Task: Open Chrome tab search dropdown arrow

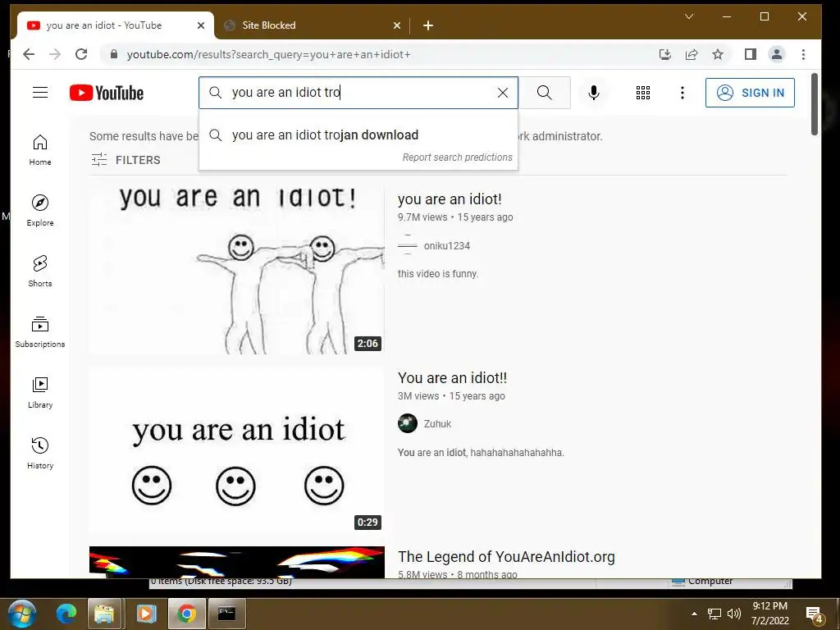Action: (689, 16)
